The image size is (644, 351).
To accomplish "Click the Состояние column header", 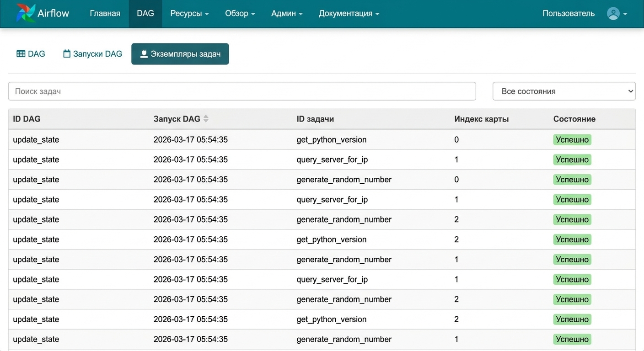I will pos(574,119).
